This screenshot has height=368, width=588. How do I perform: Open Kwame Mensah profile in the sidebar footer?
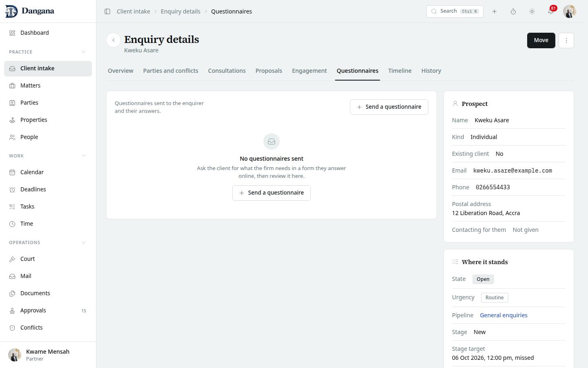pos(48,355)
